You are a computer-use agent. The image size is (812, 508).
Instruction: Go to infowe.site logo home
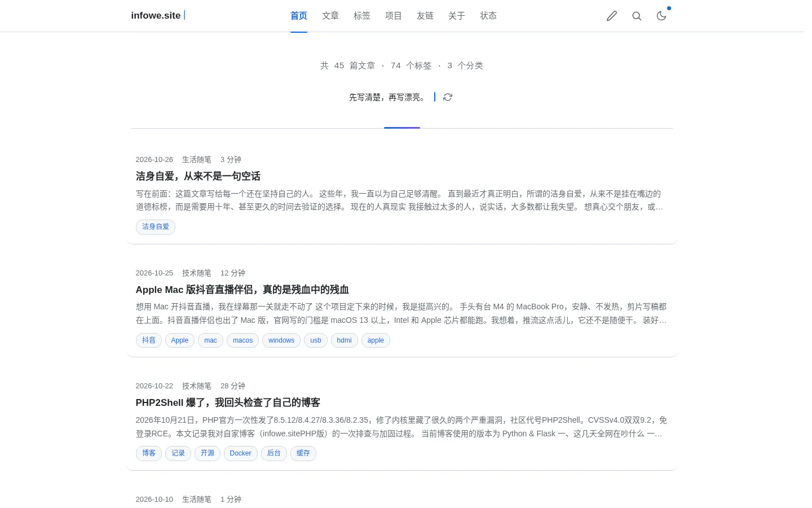tap(156, 16)
